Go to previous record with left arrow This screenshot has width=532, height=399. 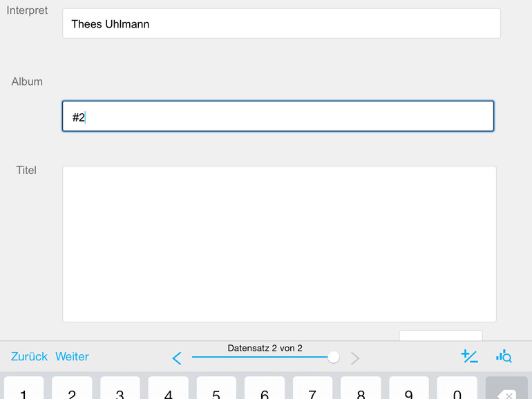click(x=177, y=358)
